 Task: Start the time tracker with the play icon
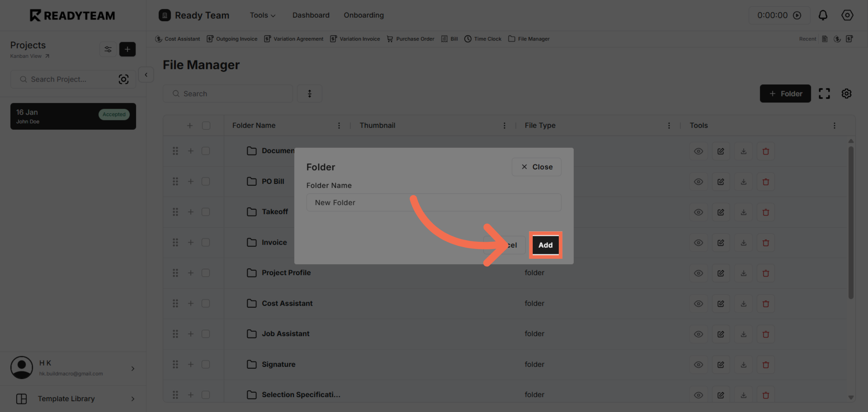pos(797,15)
